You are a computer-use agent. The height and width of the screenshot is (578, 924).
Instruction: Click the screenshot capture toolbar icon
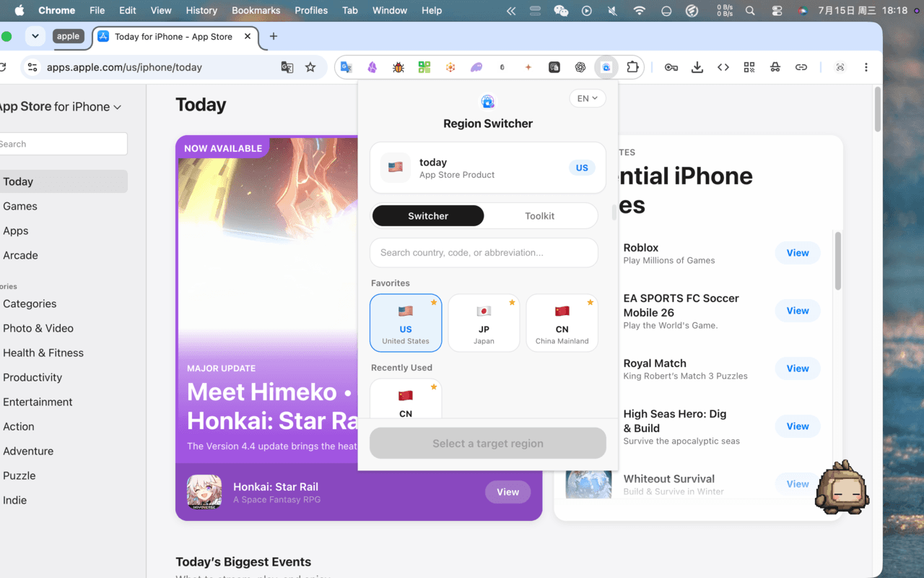click(x=840, y=67)
